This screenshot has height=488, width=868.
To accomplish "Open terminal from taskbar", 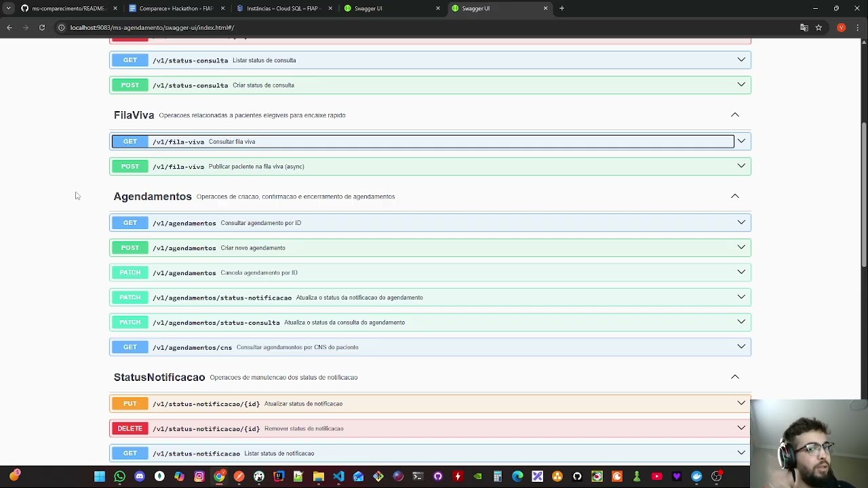I will coord(418,476).
